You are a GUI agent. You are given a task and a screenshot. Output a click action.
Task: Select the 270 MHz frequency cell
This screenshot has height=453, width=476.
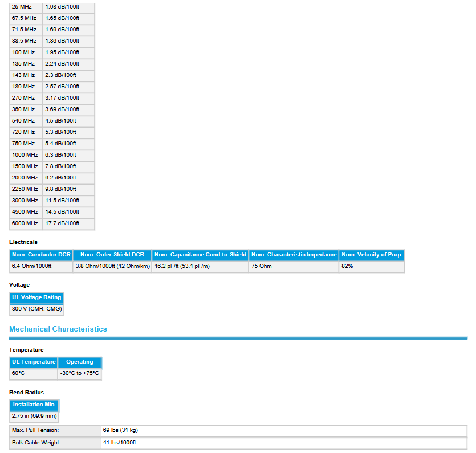tap(26, 97)
